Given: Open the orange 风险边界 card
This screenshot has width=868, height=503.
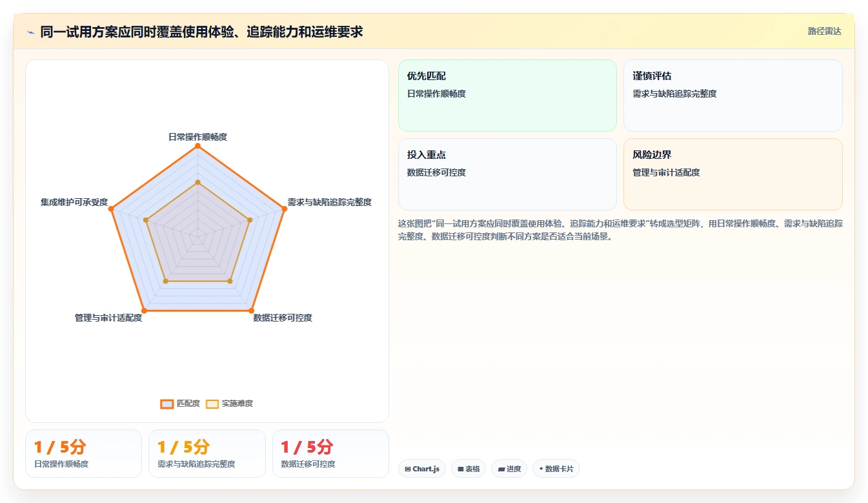Looking at the screenshot, I should click(x=733, y=174).
